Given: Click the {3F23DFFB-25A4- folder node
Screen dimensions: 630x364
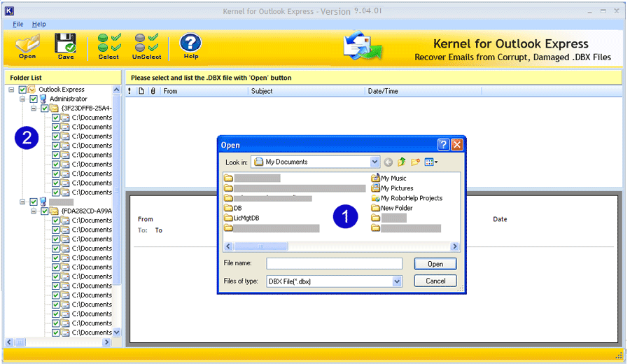Looking at the screenshot, I should click(x=86, y=108).
